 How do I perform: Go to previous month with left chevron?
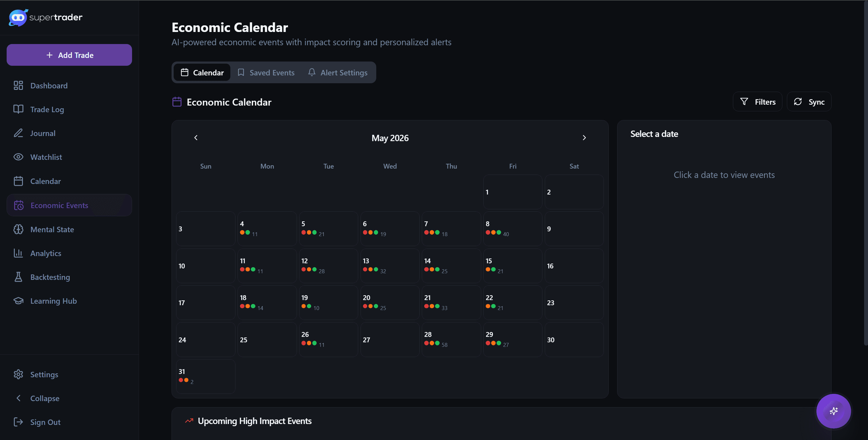coord(196,138)
